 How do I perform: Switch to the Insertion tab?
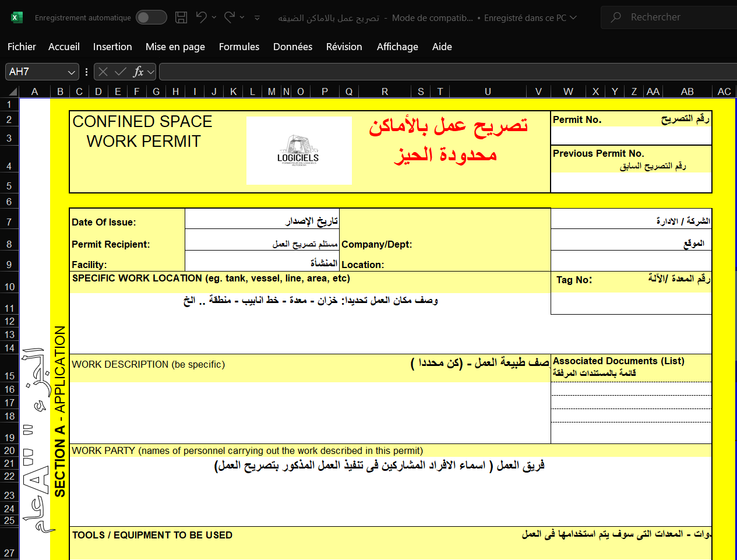pyautogui.click(x=112, y=47)
